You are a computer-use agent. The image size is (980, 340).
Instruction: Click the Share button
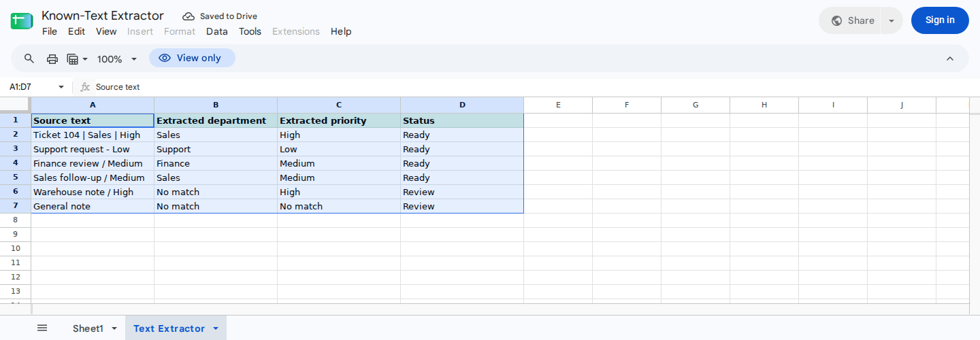pos(852,20)
